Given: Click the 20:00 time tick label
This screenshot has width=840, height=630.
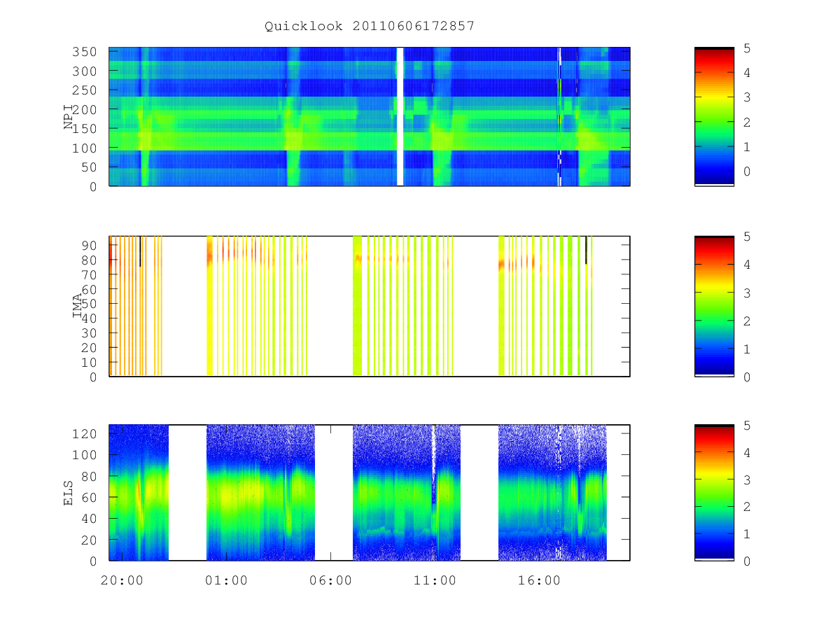Looking at the screenshot, I should 122,580.
